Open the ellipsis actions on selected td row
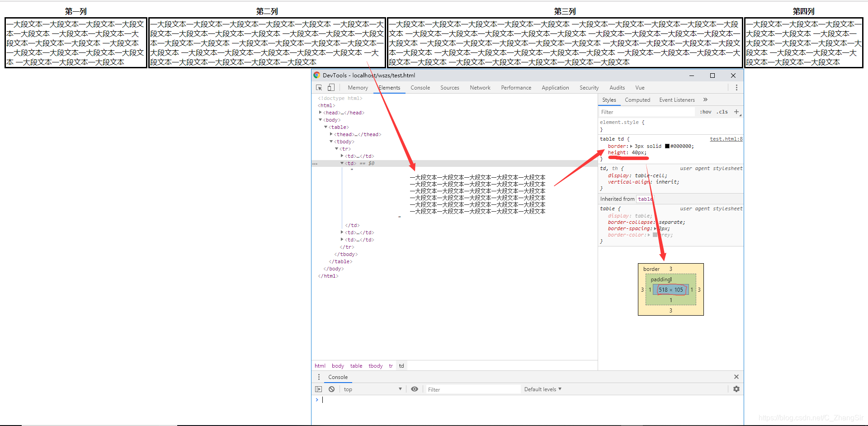The image size is (868, 426). (315, 164)
